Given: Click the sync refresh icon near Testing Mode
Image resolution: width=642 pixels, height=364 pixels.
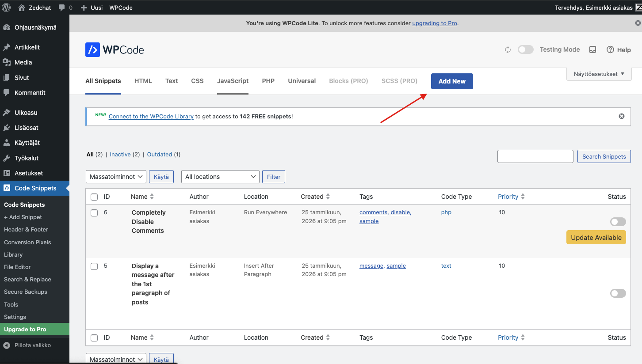Looking at the screenshot, I should [x=508, y=49].
